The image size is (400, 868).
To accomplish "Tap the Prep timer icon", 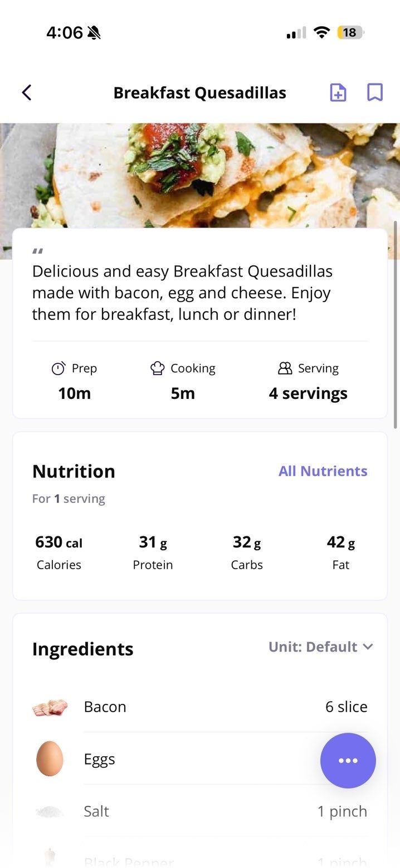I will pyautogui.click(x=58, y=368).
